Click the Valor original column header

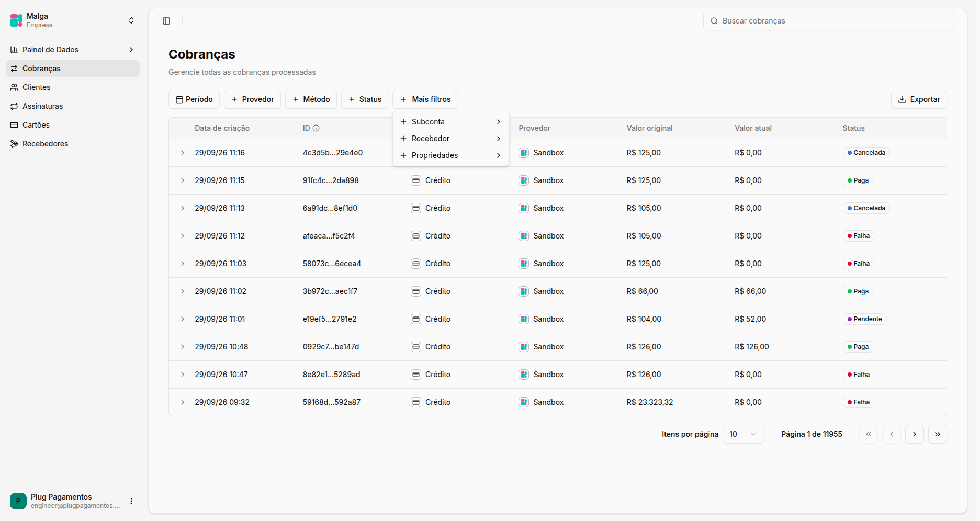coord(650,128)
